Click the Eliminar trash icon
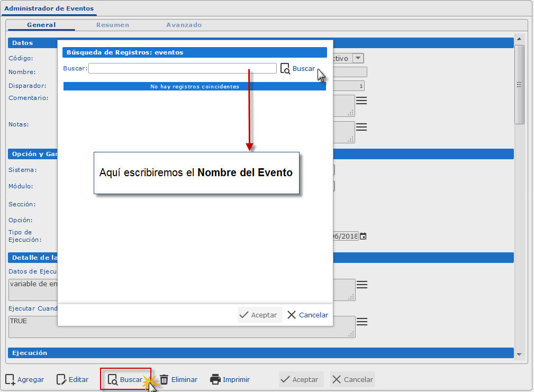The image size is (534, 392). pos(165,379)
